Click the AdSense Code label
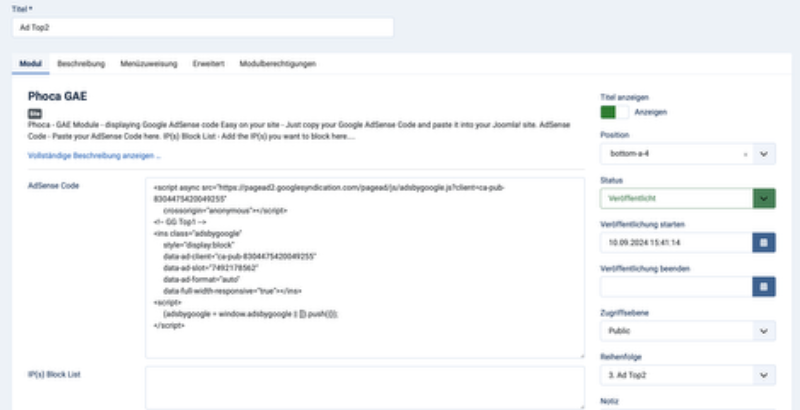The height and width of the screenshot is (410, 800). click(53, 186)
